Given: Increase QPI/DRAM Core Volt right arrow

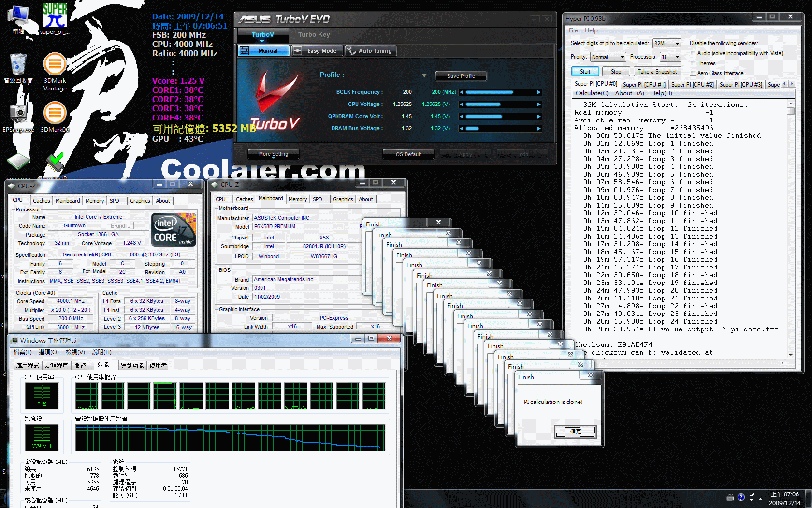Looking at the screenshot, I should (x=539, y=117).
